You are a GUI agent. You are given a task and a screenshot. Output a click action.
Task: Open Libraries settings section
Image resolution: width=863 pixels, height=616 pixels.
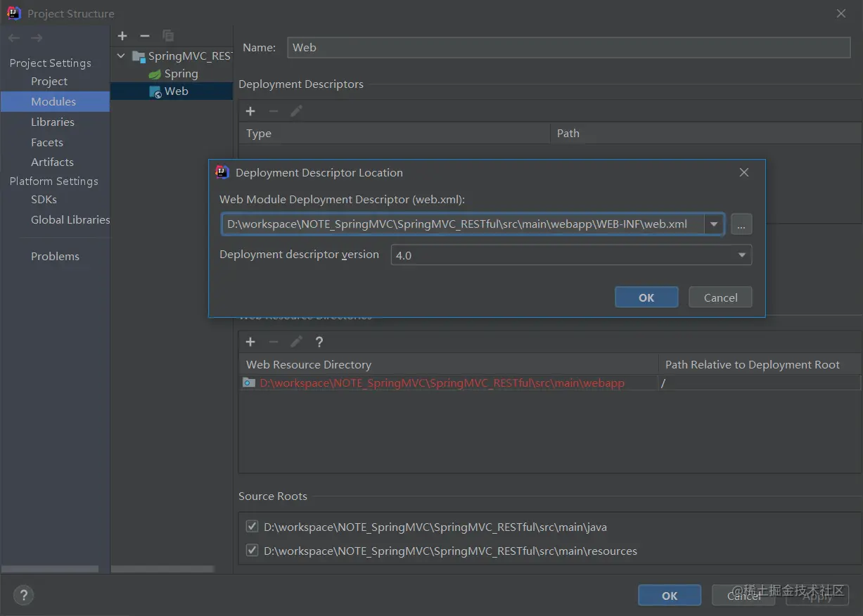pos(53,122)
